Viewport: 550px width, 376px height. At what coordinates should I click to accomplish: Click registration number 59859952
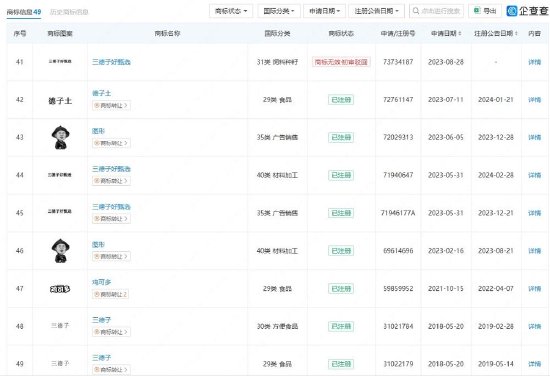tap(398, 289)
